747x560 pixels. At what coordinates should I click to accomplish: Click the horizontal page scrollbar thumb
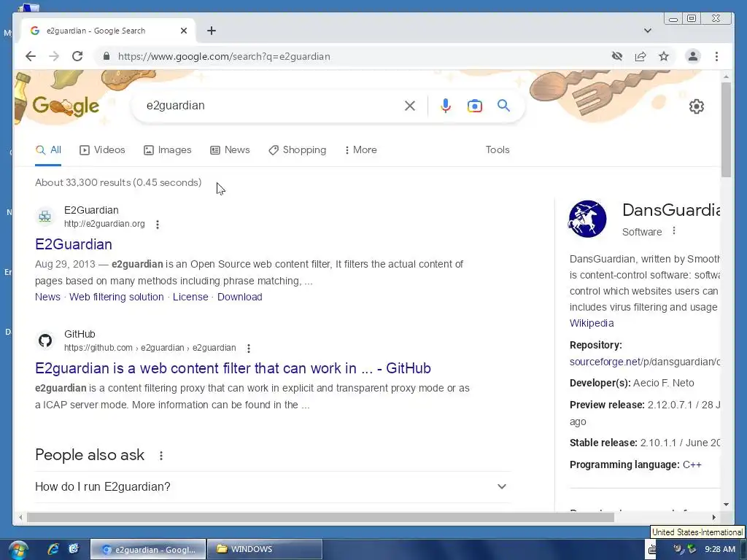click(320, 517)
